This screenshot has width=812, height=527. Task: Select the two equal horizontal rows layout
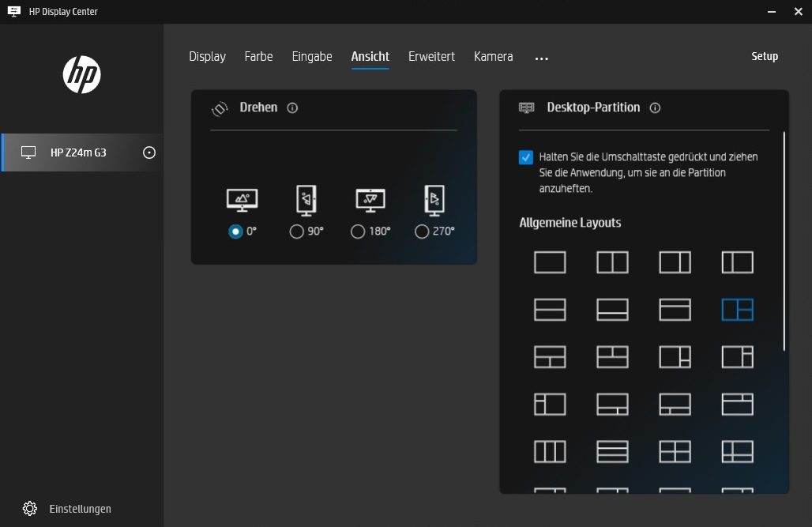[550, 310]
